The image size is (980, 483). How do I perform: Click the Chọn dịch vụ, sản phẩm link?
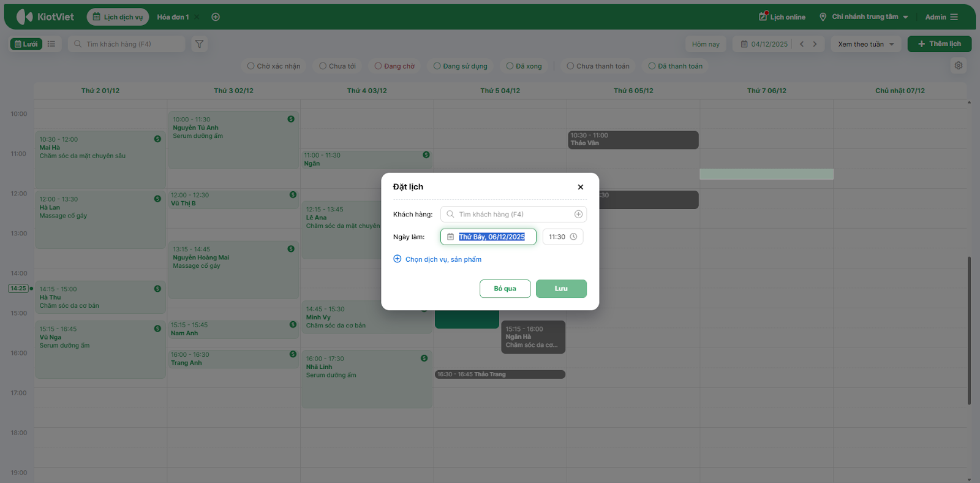[443, 259]
